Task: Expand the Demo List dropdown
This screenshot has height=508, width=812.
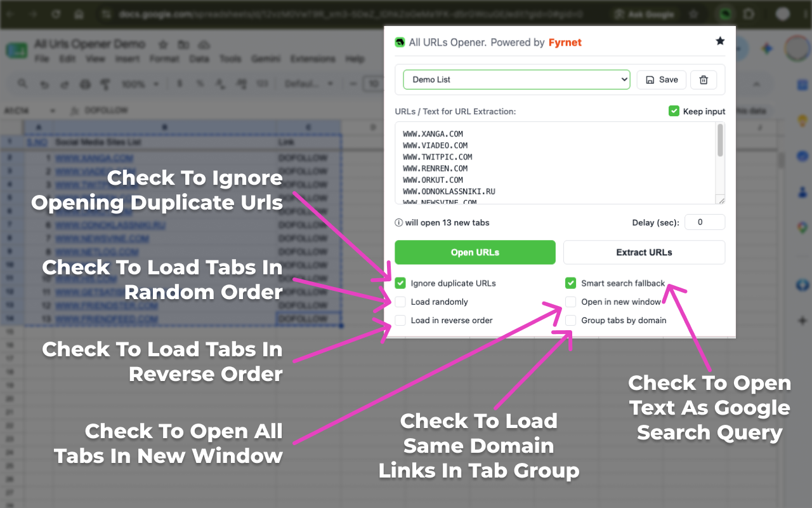Action: 516,79
